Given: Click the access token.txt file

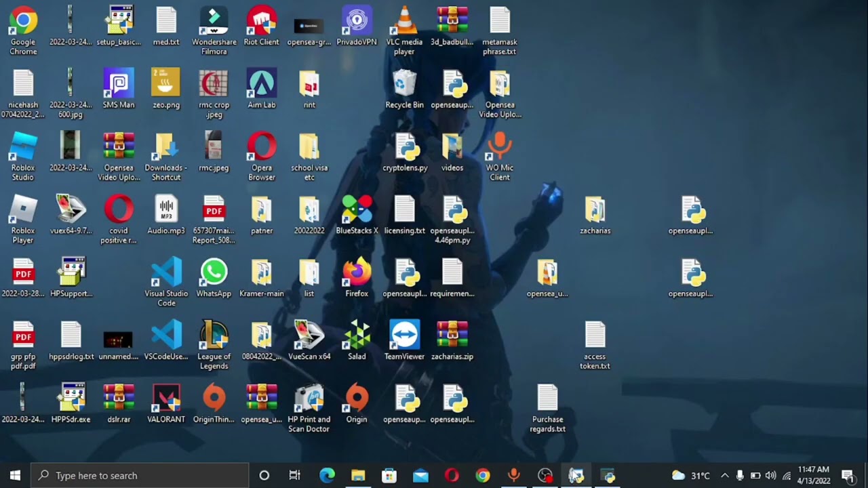Looking at the screenshot, I should click(x=595, y=345).
